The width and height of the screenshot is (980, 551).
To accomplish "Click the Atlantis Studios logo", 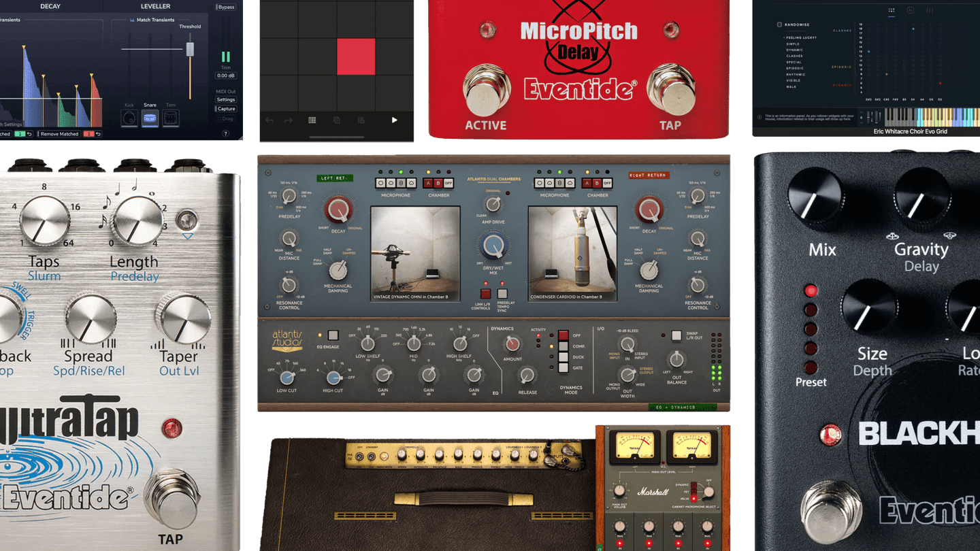I will pos(287,341).
